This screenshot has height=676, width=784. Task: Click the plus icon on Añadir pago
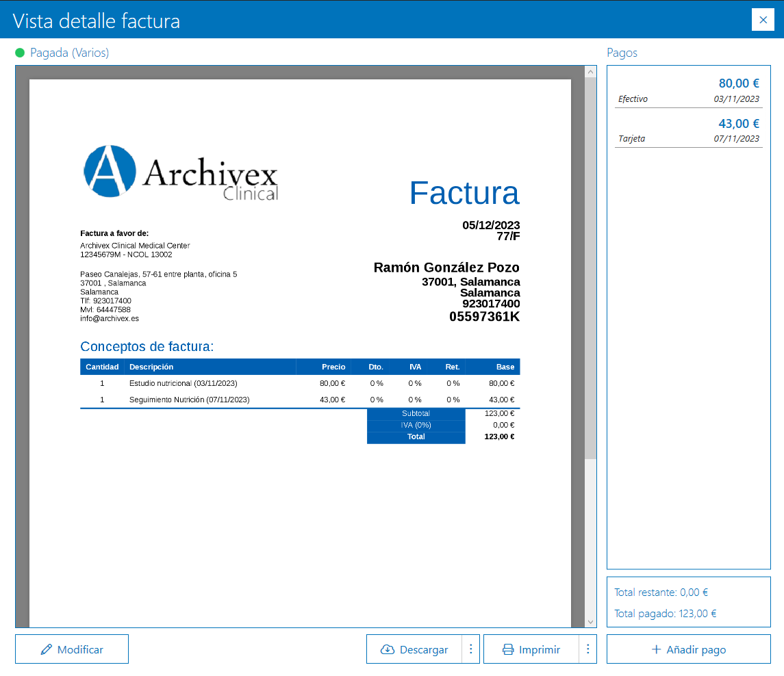click(x=656, y=649)
